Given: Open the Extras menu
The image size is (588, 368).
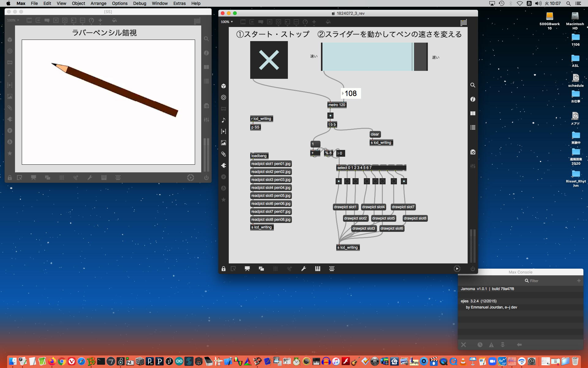Looking at the screenshot, I should pos(179,3).
